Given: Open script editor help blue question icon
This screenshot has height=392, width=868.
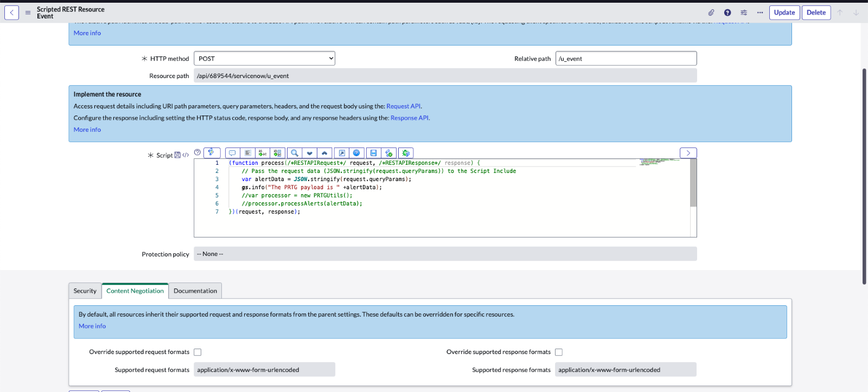Looking at the screenshot, I should [356, 153].
